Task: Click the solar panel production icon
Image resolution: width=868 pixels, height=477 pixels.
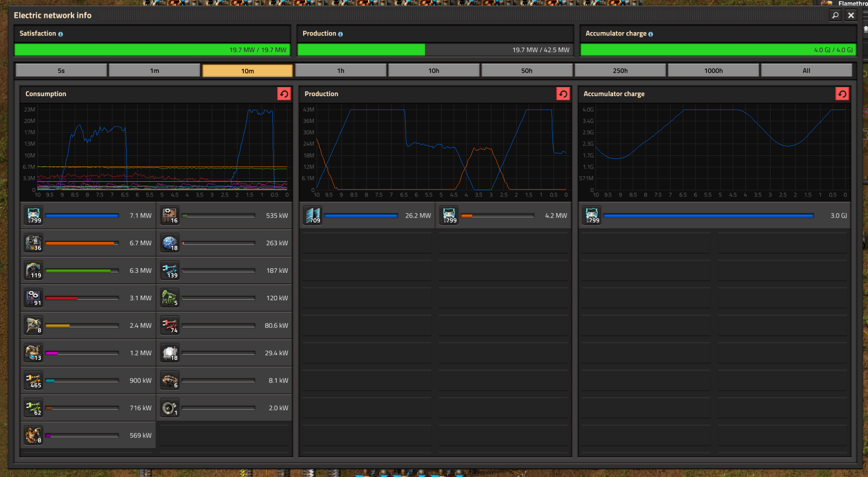Action: (313, 216)
